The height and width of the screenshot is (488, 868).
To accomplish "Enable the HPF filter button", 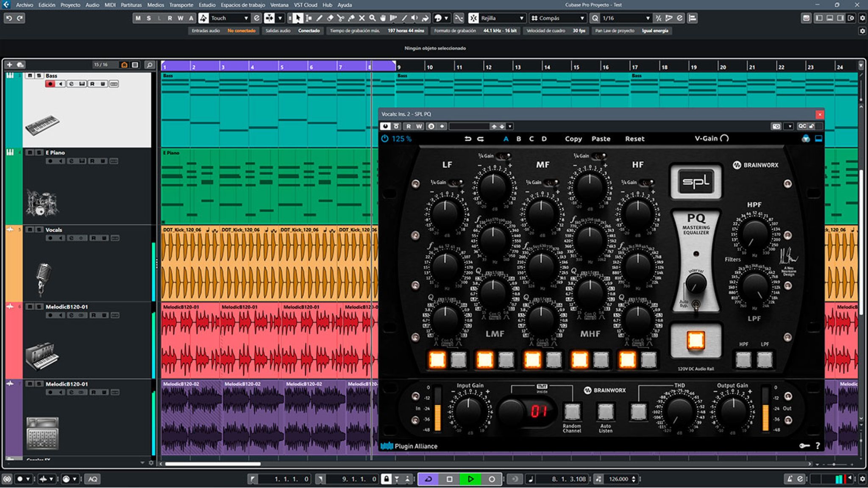I will point(743,360).
